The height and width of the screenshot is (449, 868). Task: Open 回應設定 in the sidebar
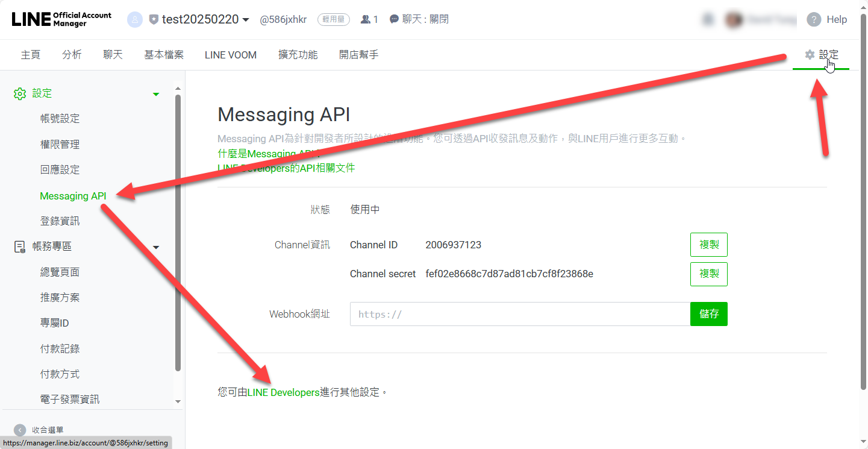(60, 170)
